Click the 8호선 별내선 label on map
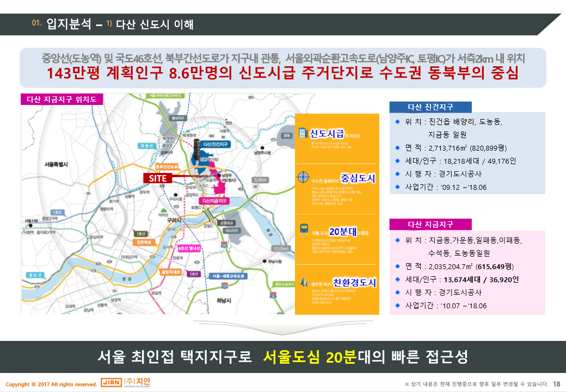This screenshot has width=566, height=392. tap(189, 248)
